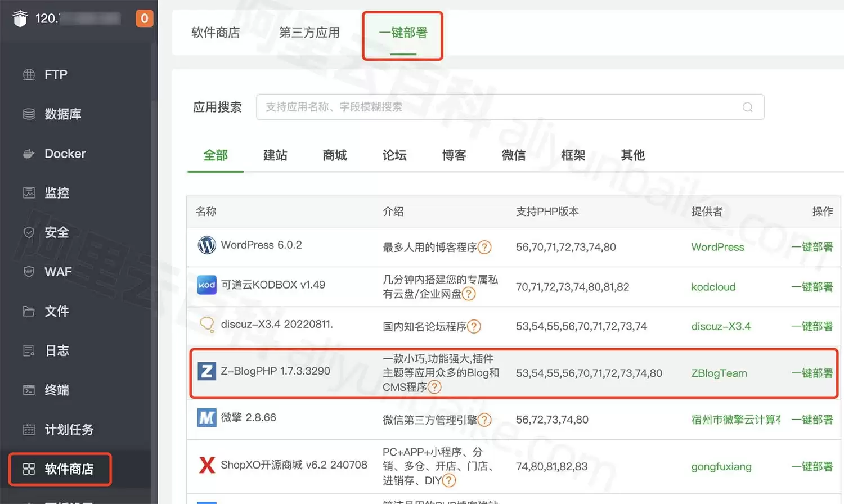The image size is (844, 504).
Task: Deploy Z-BlogPHP with 一键部署
Action: [x=812, y=373]
